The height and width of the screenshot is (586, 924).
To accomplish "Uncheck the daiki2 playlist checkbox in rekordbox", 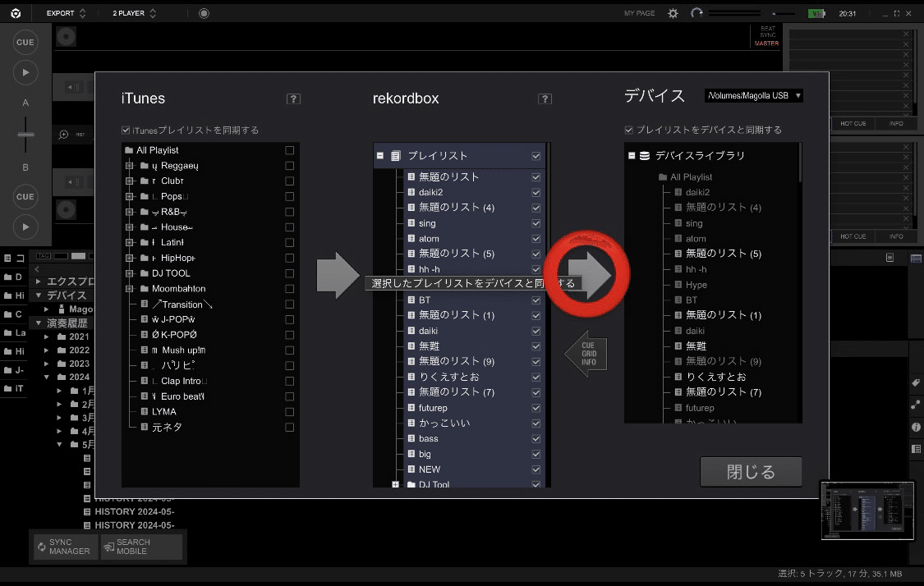I will 536,192.
